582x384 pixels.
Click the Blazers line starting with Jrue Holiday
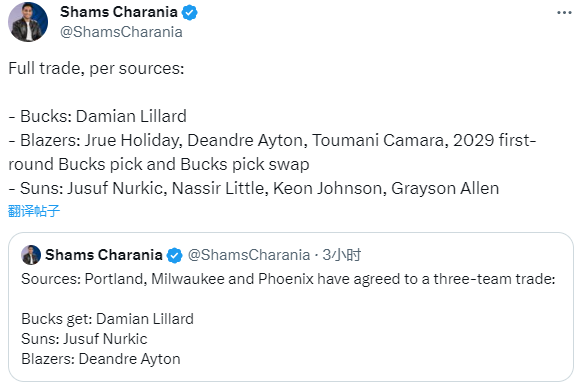pos(272,152)
